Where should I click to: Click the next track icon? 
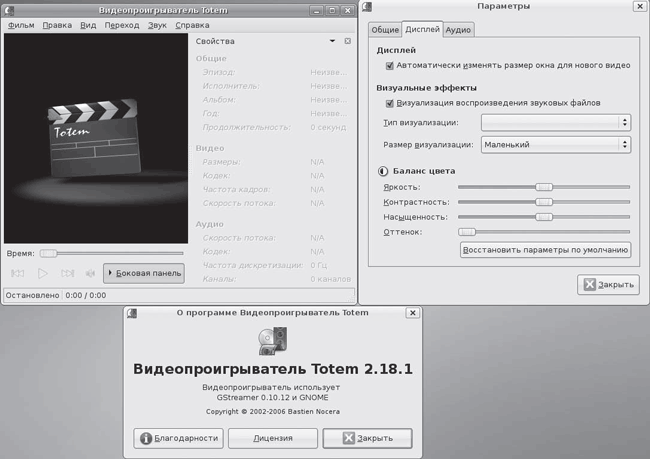tap(67, 273)
